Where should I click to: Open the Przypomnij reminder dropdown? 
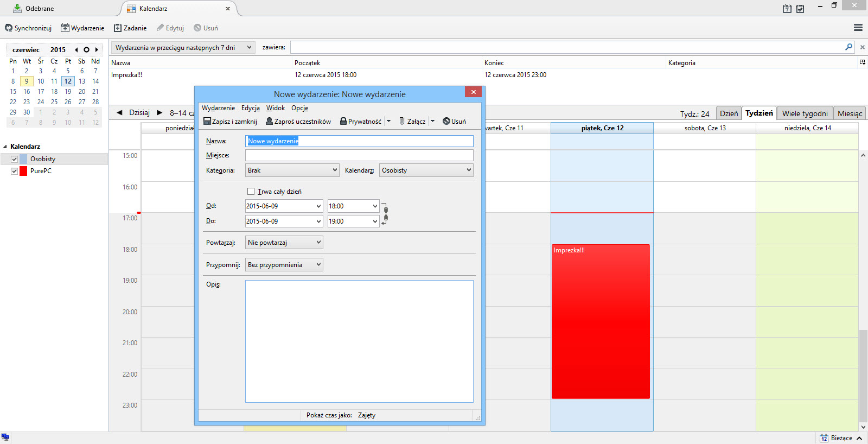click(284, 265)
